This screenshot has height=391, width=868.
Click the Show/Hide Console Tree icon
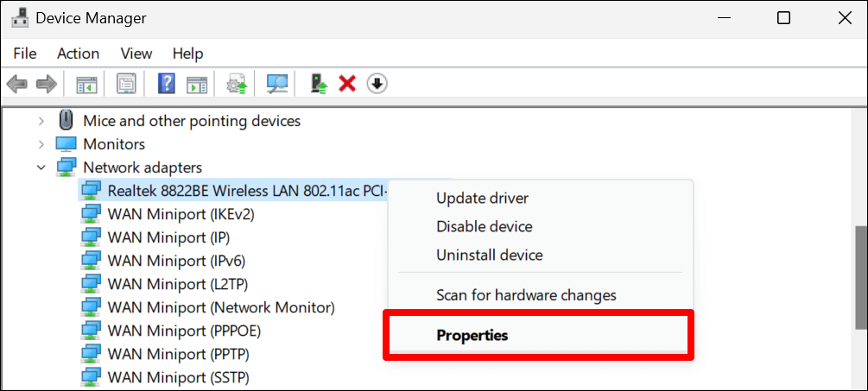(x=86, y=84)
